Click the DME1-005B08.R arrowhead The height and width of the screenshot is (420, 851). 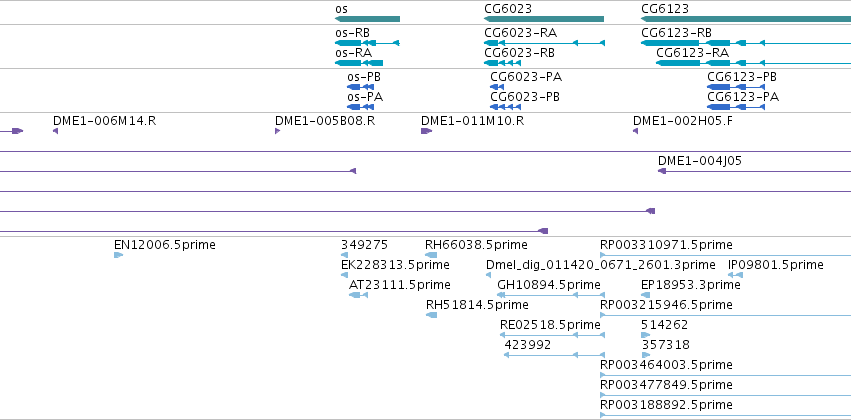(x=277, y=131)
